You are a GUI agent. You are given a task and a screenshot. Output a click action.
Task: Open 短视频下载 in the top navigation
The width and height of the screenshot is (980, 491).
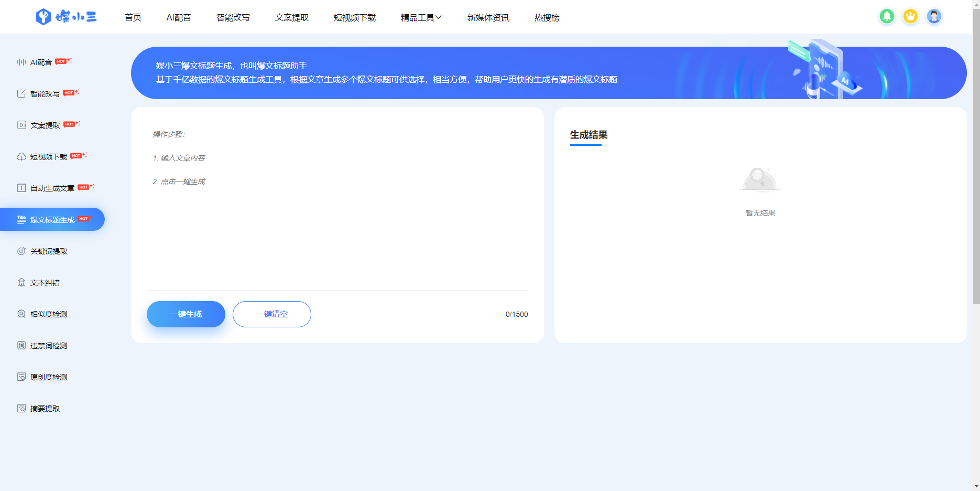pyautogui.click(x=355, y=17)
